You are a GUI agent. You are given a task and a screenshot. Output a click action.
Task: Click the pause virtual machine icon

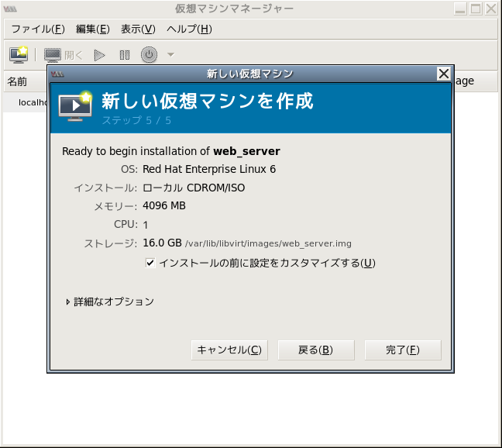pos(125,55)
